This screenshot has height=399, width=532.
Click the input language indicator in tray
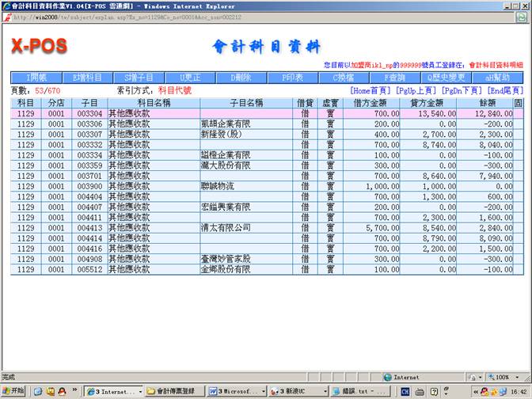[405, 391]
